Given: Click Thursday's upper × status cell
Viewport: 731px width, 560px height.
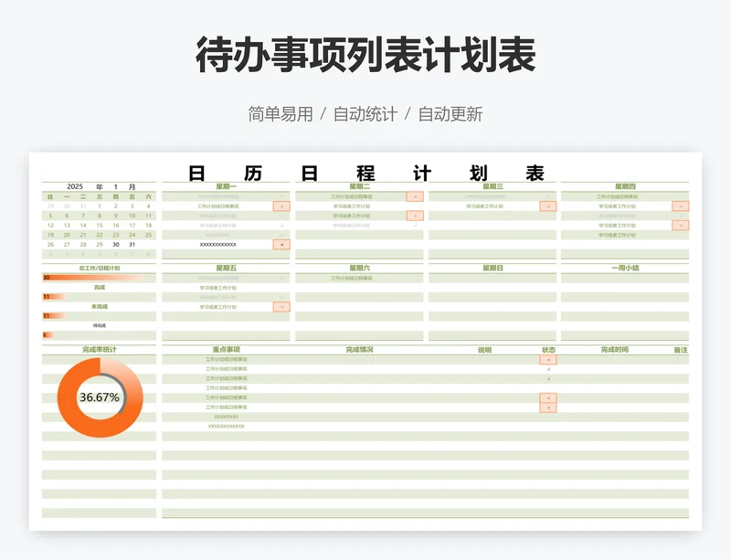Looking at the screenshot, I should click(681, 206).
